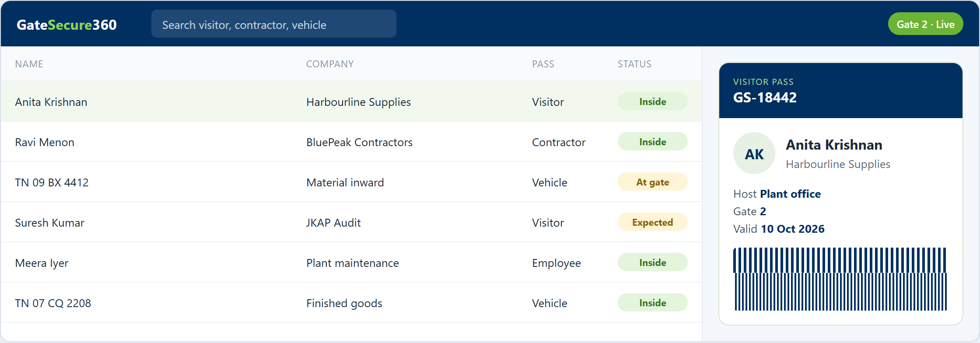Click TN 07 CQ 2208's Inside status badge
The height and width of the screenshot is (343, 980).
click(x=652, y=303)
